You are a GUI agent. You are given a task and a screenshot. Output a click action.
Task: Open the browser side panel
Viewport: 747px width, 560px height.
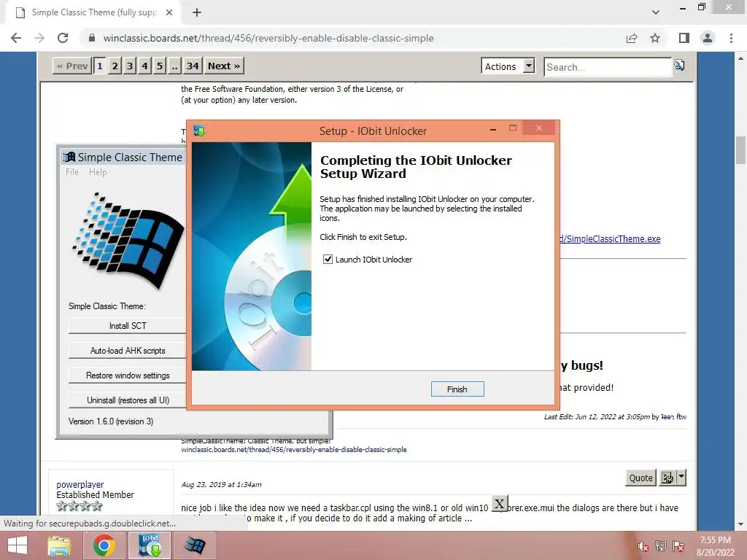pos(684,38)
